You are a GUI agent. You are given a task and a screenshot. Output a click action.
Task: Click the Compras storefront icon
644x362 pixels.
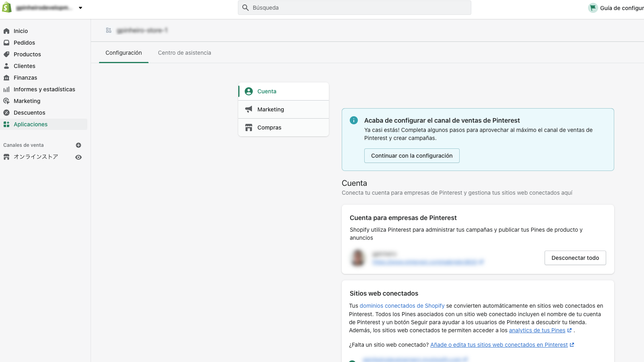[x=249, y=128]
